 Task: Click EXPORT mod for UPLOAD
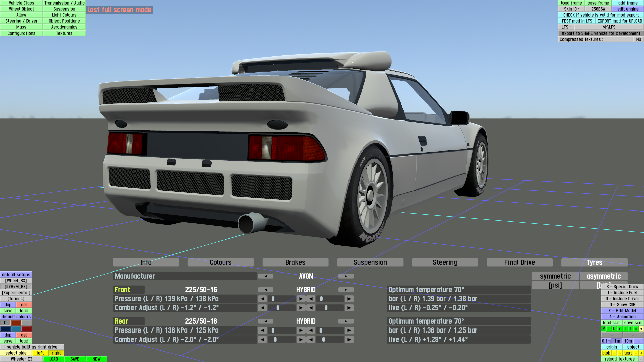[x=619, y=21]
